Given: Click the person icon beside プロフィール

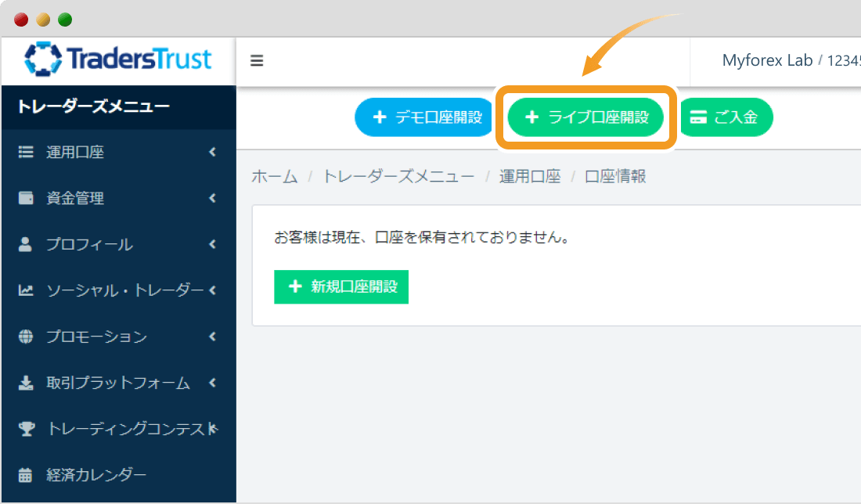Looking at the screenshot, I should click(x=26, y=245).
